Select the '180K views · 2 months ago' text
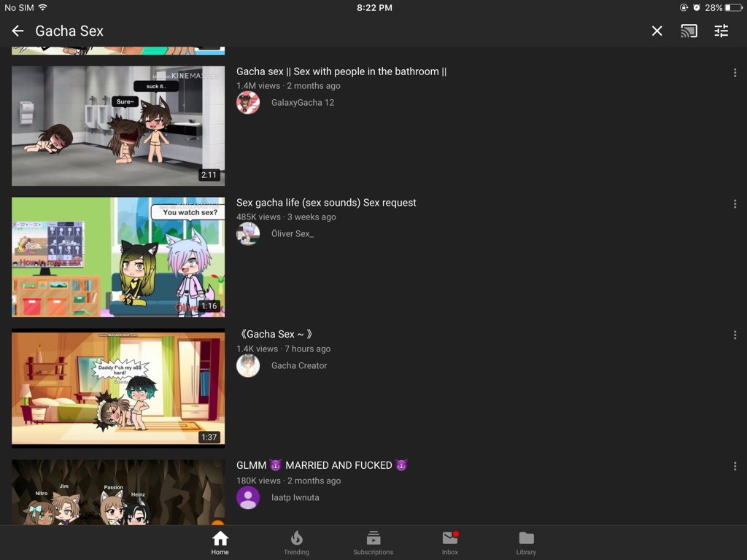This screenshot has height=560, width=747. click(x=288, y=481)
